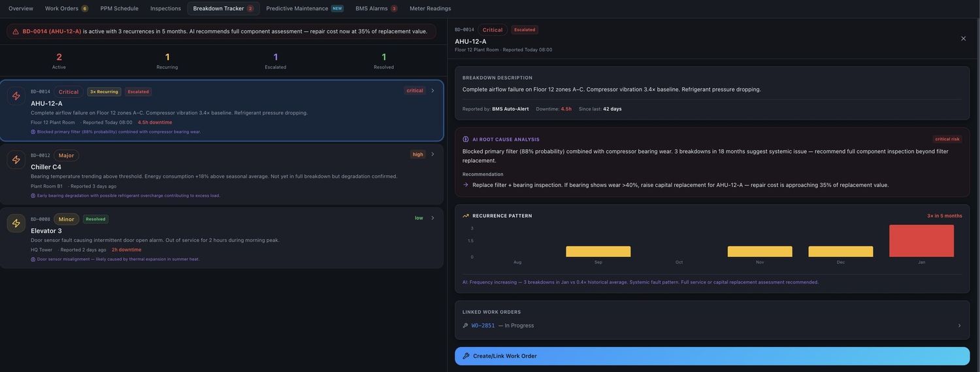Open the PPM Schedule tab
The width and height of the screenshot is (980, 372).
point(120,8)
